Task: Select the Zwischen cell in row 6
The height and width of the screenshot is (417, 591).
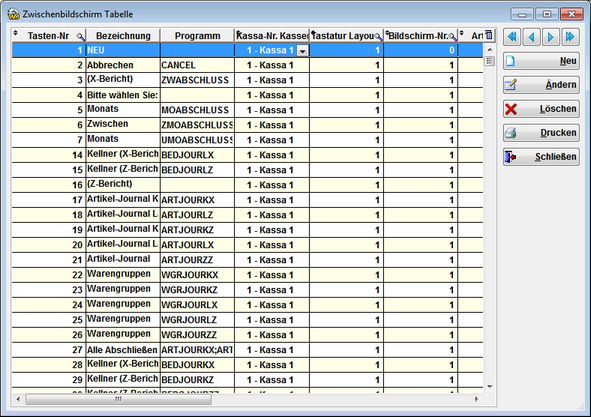Action: [123, 125]
